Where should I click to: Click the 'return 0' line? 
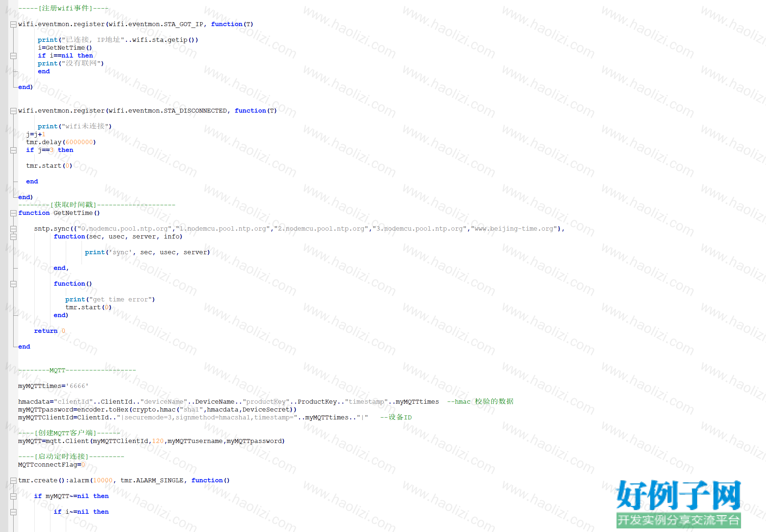tap(50, 331)
